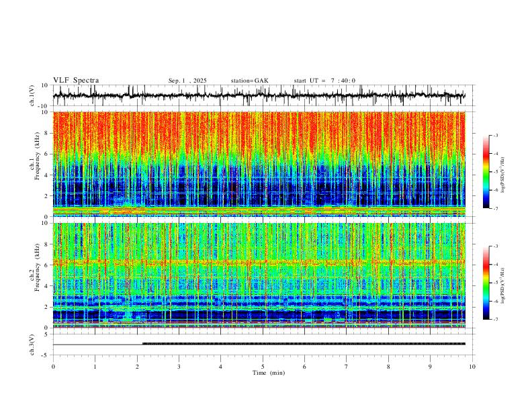532x411 pixels.
Task: Click the 'VLF Spectra' title text
Action: coord(76,81)
